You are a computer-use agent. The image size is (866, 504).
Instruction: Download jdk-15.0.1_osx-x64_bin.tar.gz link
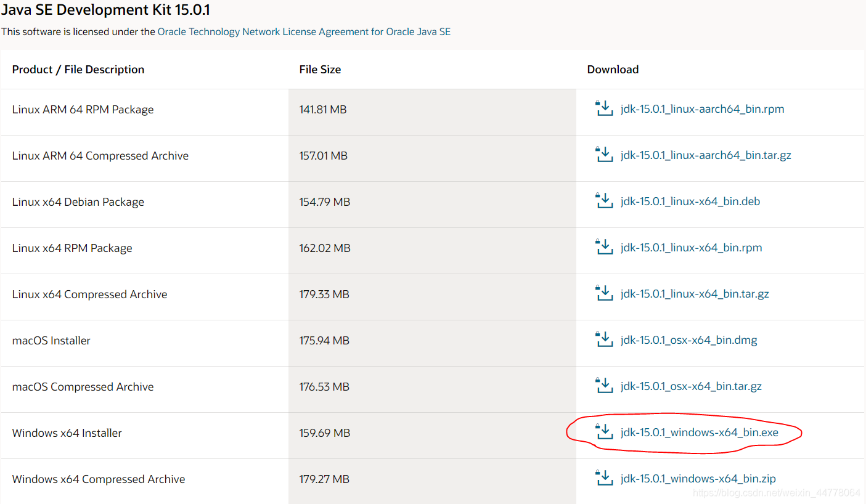[692, 386]
